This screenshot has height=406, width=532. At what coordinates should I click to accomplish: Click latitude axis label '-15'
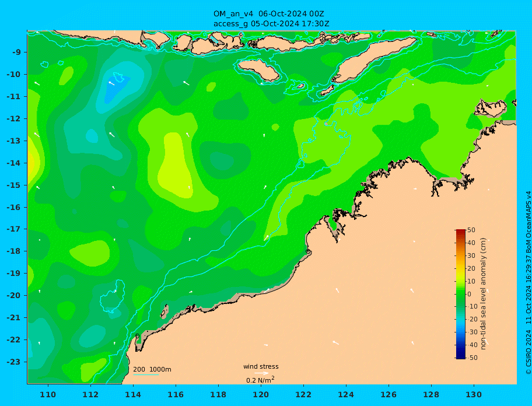[x=14, y=185]
